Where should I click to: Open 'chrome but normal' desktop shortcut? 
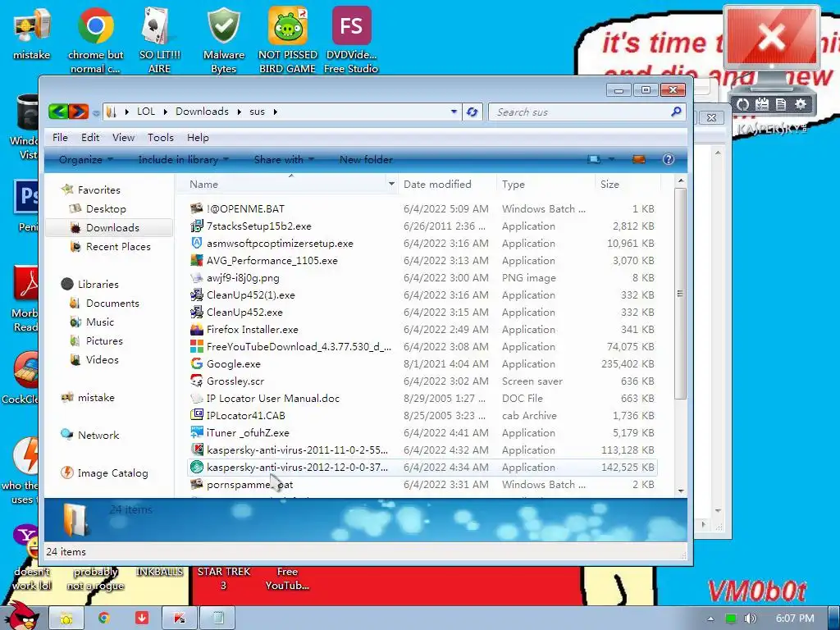tap(95, 40)
